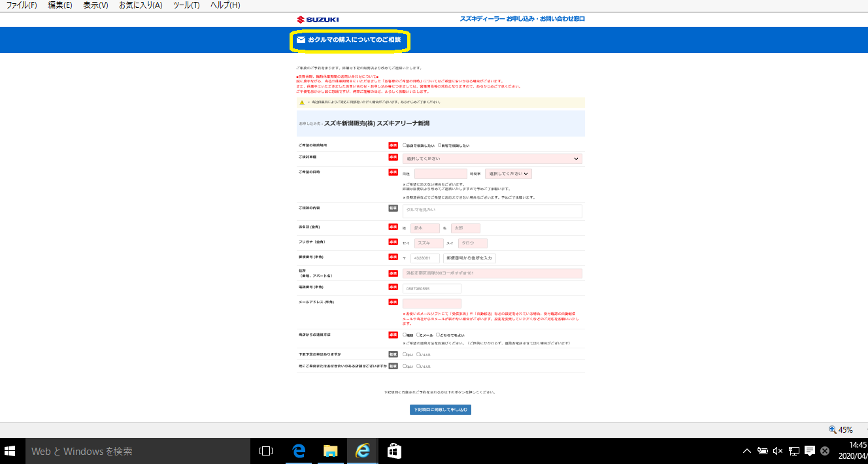
Task: Click the フリガナ(全角) row label
Action: (310, 242)
